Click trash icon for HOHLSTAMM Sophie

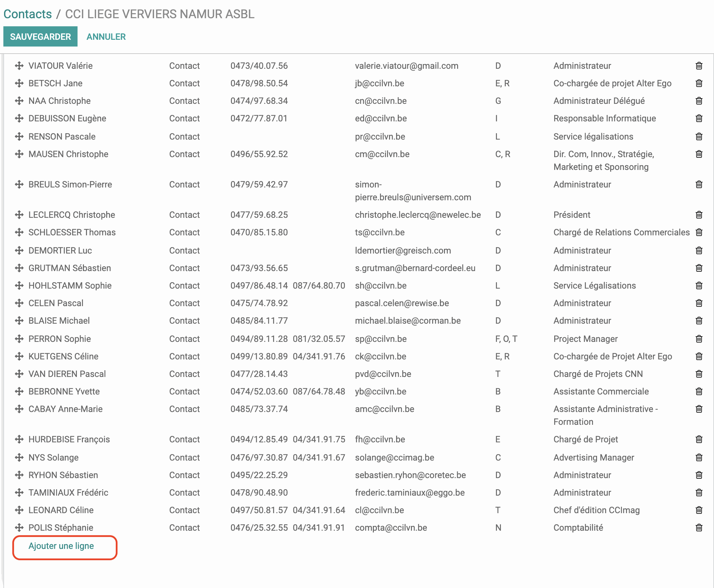coord(699,286)
